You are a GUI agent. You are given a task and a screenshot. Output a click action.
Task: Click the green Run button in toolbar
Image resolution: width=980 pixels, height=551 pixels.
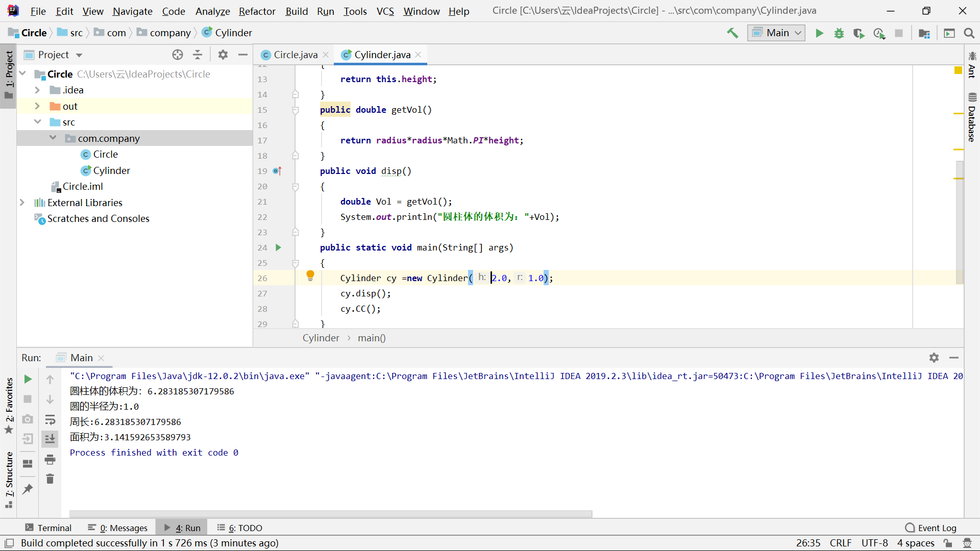(819, 33)
